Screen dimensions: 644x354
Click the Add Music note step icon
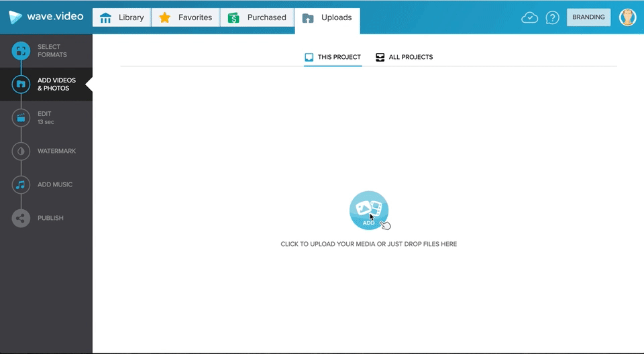pos(21,185)
